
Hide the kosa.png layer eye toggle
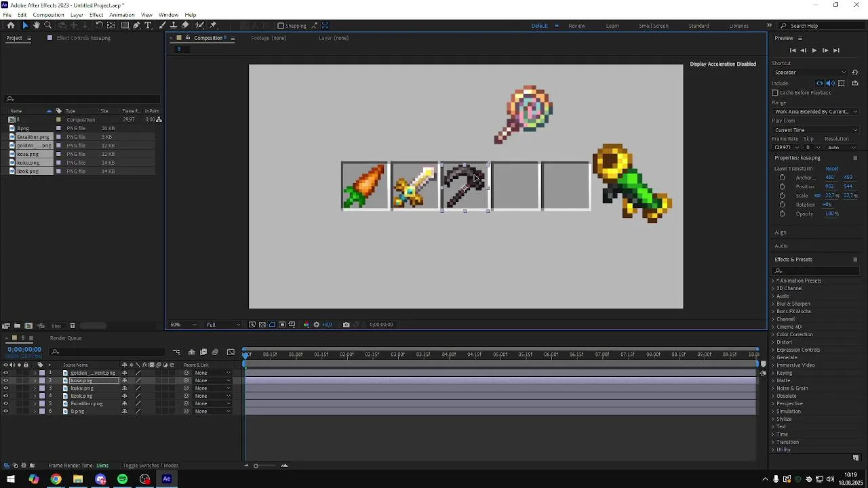click(5, 381)
